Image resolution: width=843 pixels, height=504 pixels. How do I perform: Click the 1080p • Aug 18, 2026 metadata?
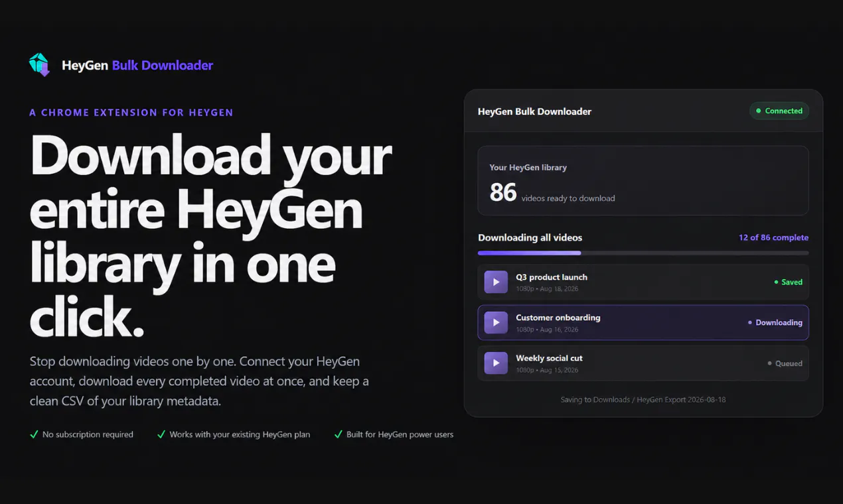point(547,289)
